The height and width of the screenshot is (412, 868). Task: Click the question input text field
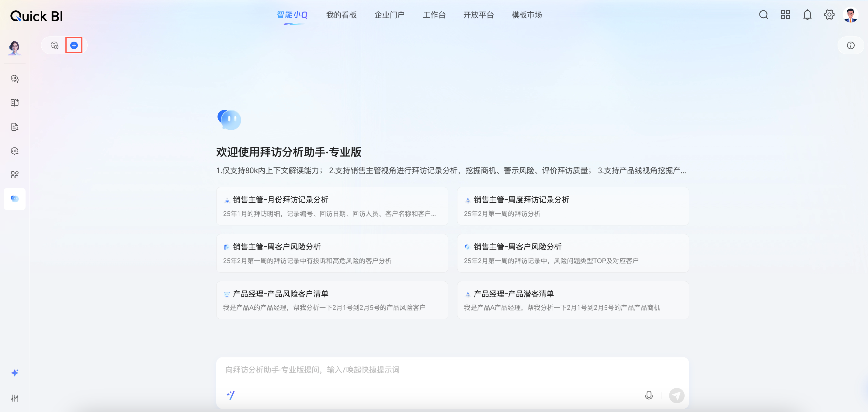(x=438, y=370)
